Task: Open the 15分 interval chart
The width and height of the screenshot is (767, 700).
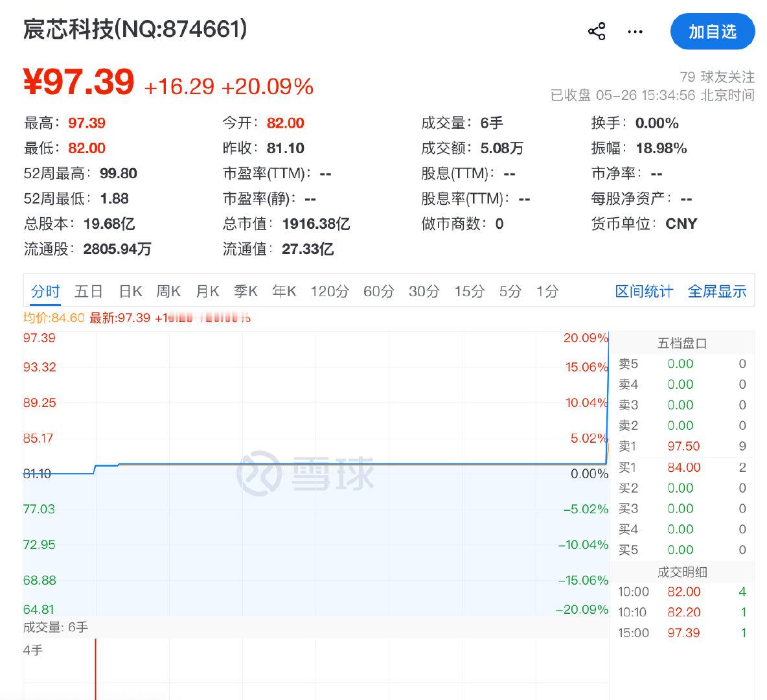Action: [470, 291]
